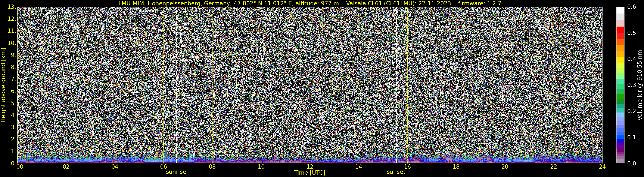Click the white segment atop the colorbar
This screenshot has width=644, height=177.
pos(620,10)
